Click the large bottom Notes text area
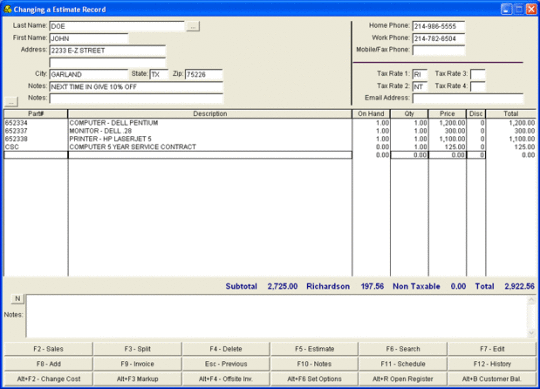The width and height of the screenshot is (540, 389). pos(277,316)
